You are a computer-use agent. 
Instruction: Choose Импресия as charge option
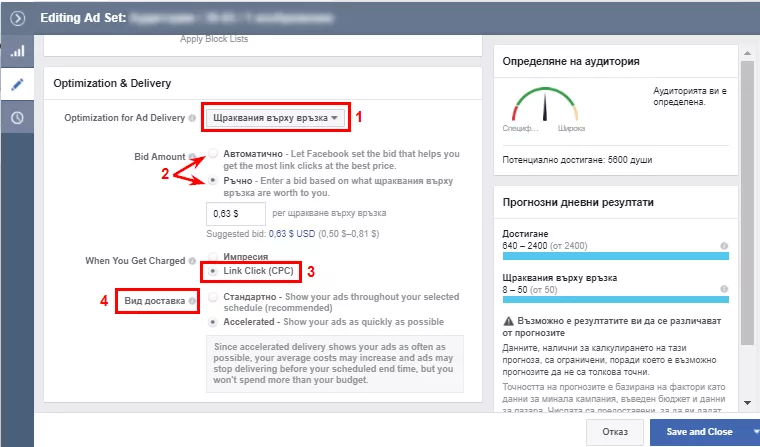(213, 256)
